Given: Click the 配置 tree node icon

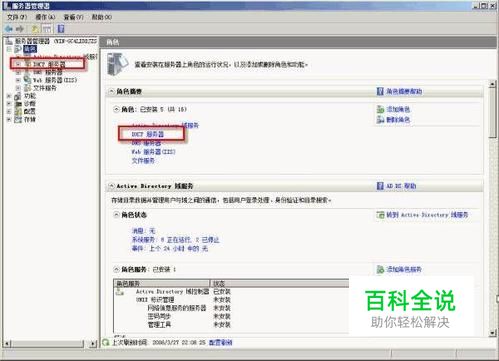Looking at the screenshot, I should tap(18, 112).
